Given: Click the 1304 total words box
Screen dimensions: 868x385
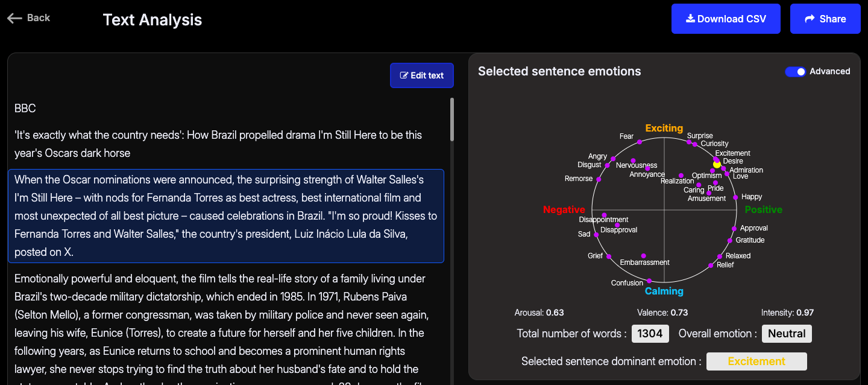Looking at the screenshot, I should (650, 334).
